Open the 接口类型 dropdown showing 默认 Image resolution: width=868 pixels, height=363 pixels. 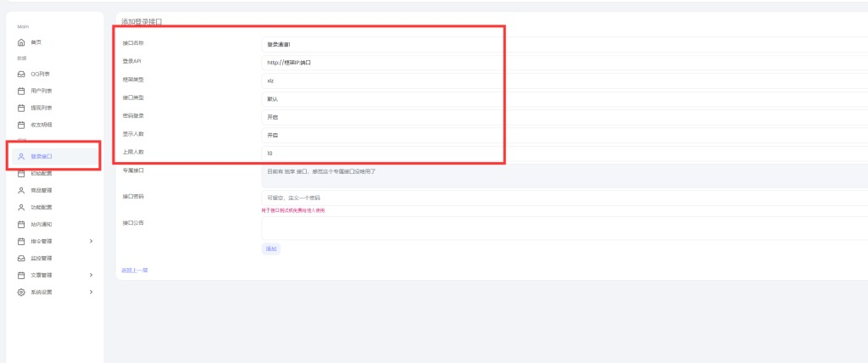565,99
